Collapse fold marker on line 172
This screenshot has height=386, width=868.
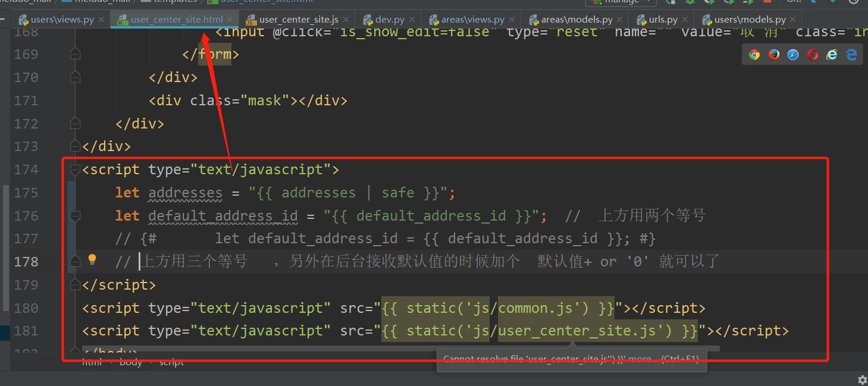tap(75, 123)
